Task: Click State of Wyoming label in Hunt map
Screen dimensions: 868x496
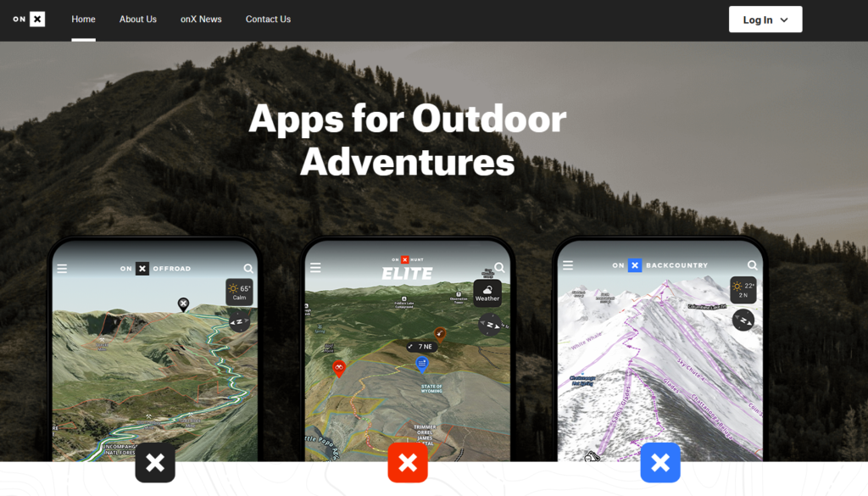Action: click(x=431, y=388)
